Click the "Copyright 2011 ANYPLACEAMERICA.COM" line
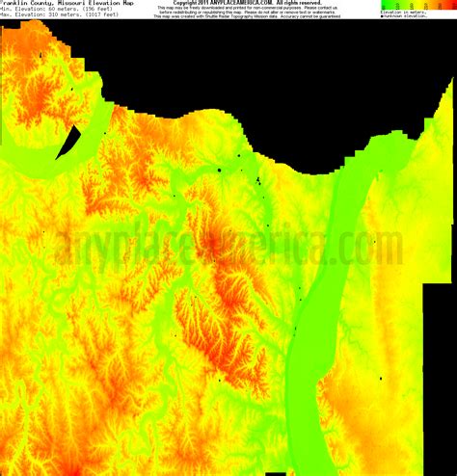Viewport: 457px width, 476px height. (247, 3)
